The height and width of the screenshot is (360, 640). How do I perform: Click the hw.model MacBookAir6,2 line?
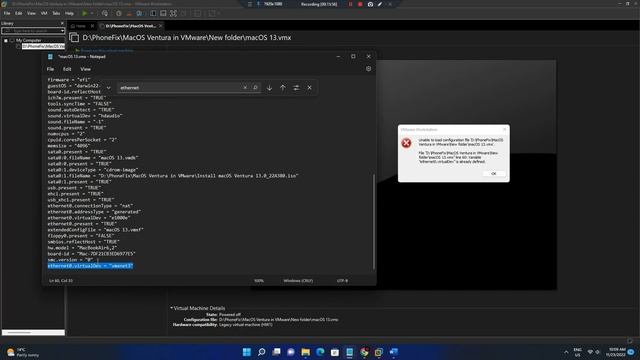coord(82,248)
